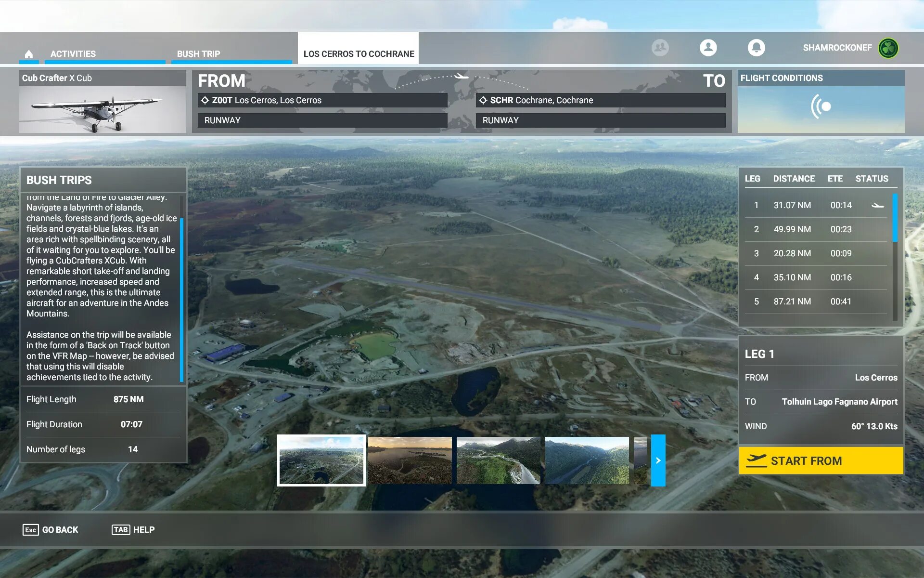Show next screenshots with blue arrow
This screenshot has width=924, height=578.
(x=658, y=460)
